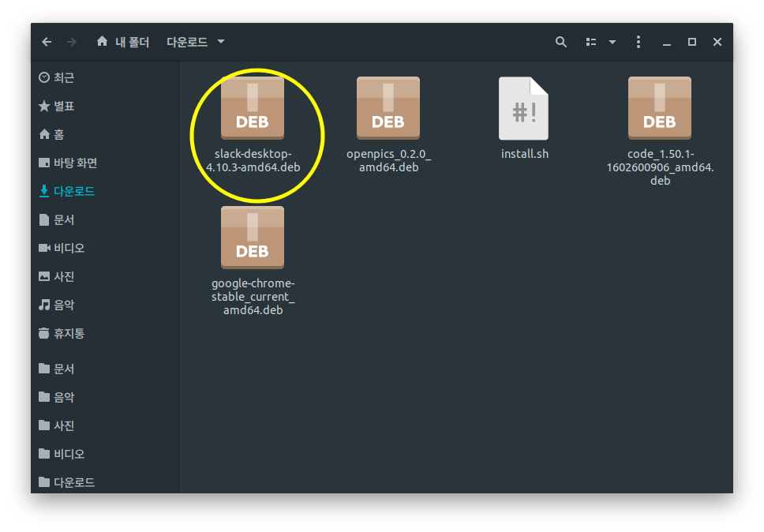764x532 pixels.
Task: Close the file manager window
Action: pos(717,42)
